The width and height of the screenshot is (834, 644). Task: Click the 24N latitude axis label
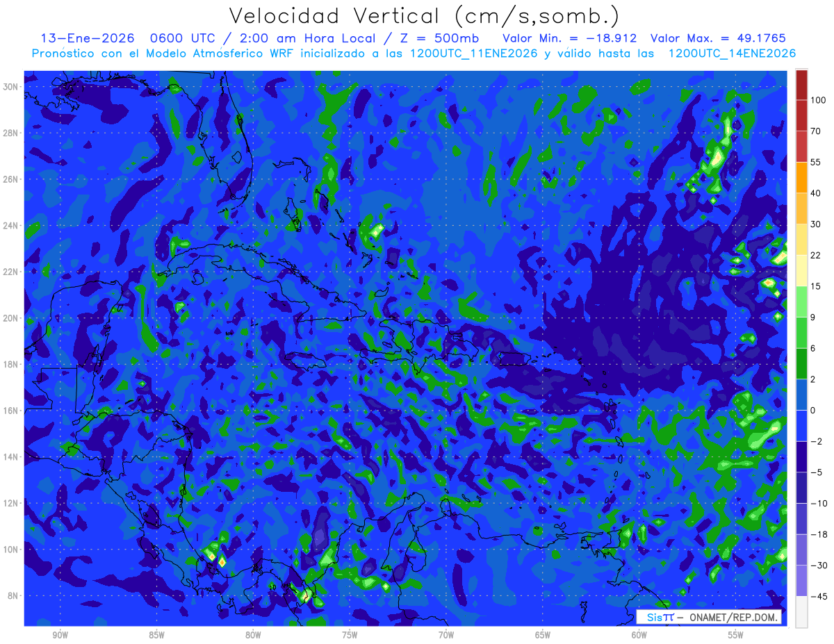pyautogui.click(x=12, y=225)
